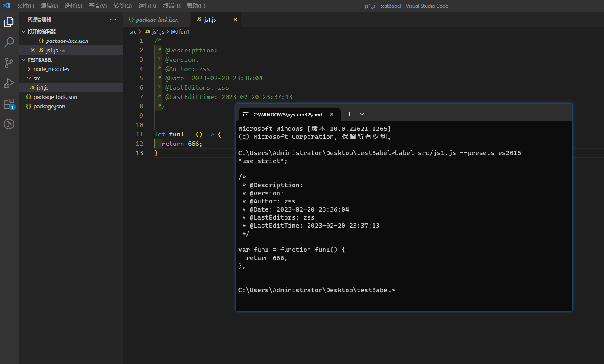Select js1.js src in open editors

pos(71,50)
